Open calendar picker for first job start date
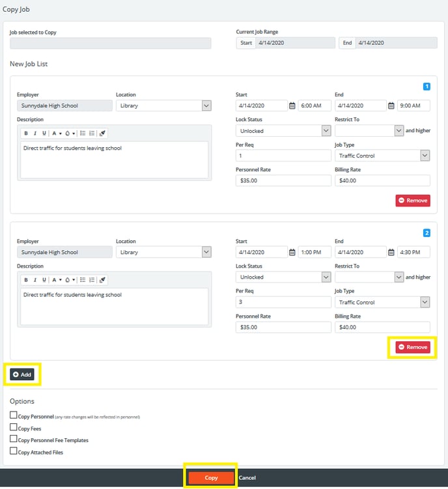Viewport: 448px width, 489px height. click(x=292, y=106)
